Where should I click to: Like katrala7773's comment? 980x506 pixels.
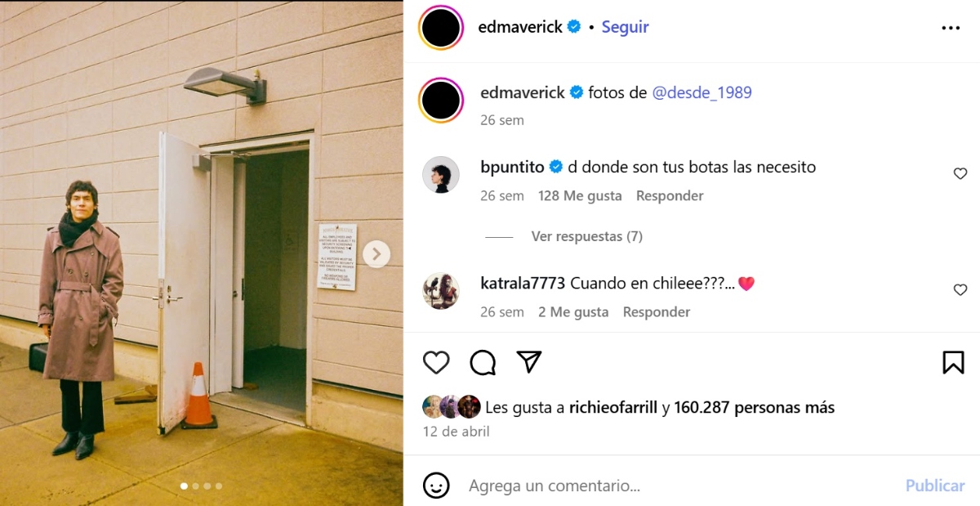click(960, 289)
